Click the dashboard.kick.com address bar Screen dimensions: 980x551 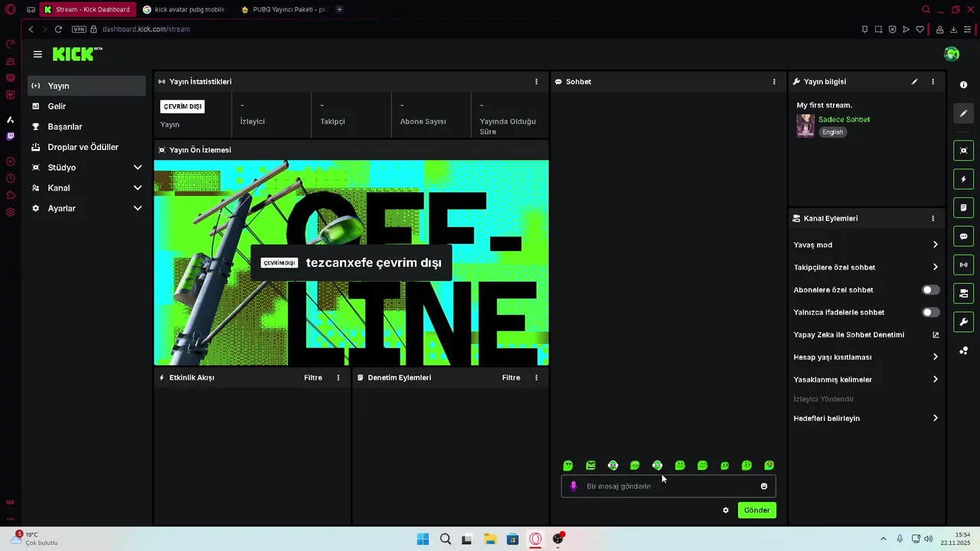pyautogui.click(x=145, y=29)
